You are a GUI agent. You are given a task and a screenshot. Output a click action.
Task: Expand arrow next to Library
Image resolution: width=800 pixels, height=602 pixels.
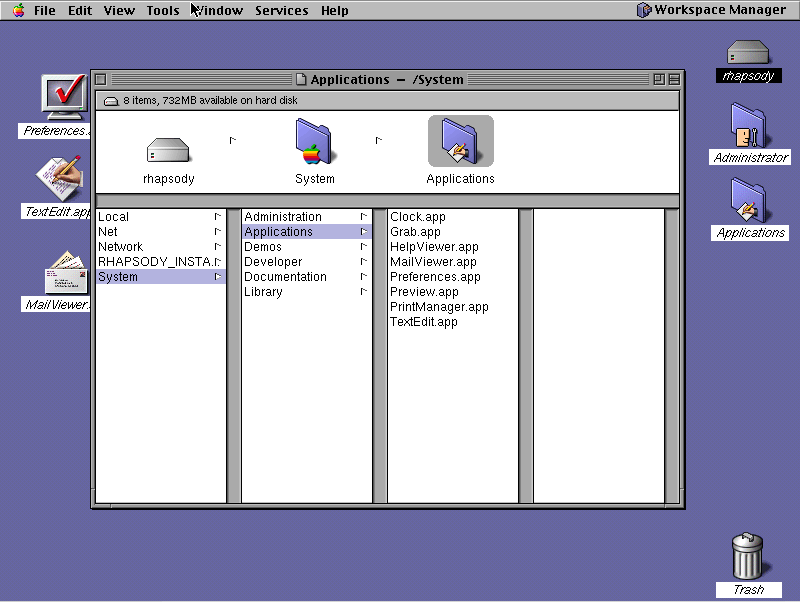pos(364,291)
